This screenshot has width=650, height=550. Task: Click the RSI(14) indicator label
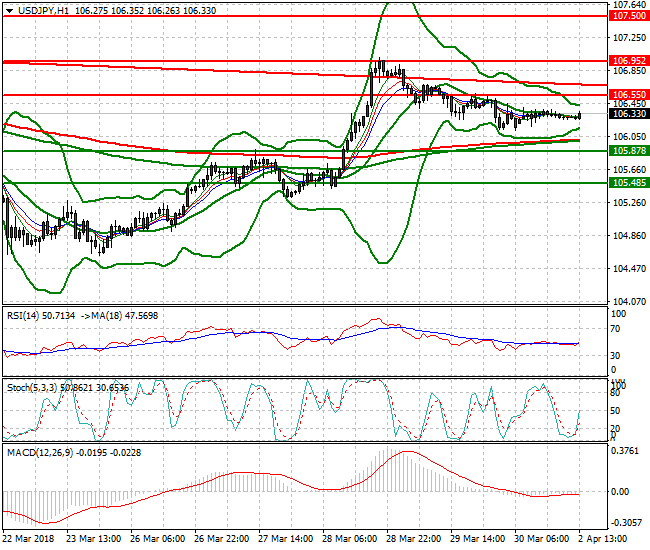(26, 315)
